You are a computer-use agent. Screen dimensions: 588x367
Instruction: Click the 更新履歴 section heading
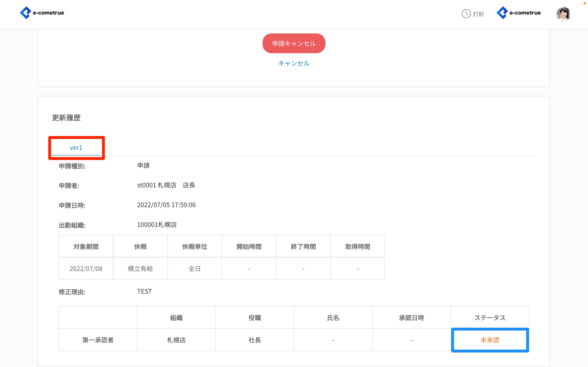click(x=66, y=118)
